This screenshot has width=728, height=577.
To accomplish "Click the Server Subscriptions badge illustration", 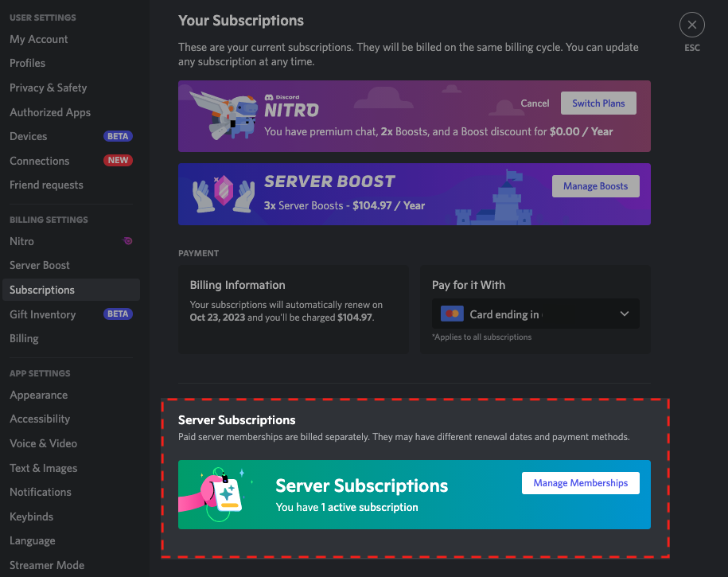I will point(223,495).
